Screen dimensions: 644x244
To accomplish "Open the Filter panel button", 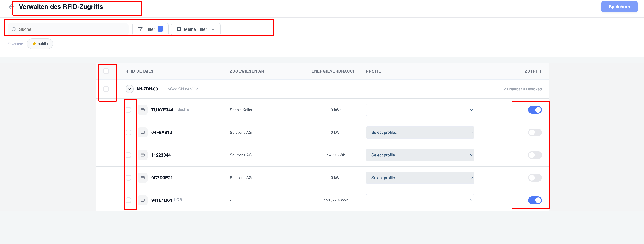I will coord(150,29).
